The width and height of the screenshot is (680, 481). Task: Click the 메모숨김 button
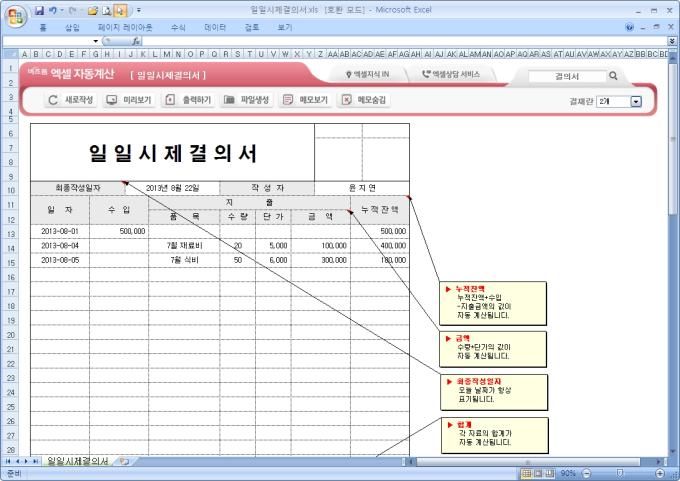point(363,100)
